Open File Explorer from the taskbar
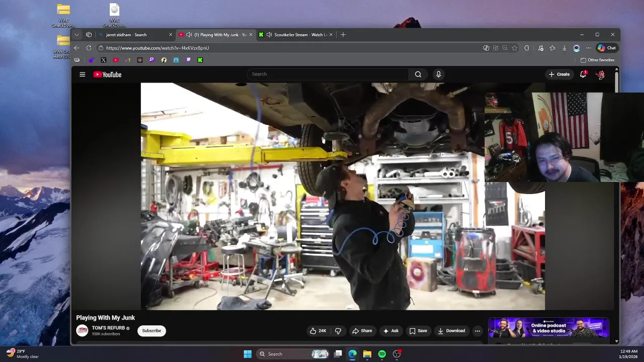 [x=367, y=354]
